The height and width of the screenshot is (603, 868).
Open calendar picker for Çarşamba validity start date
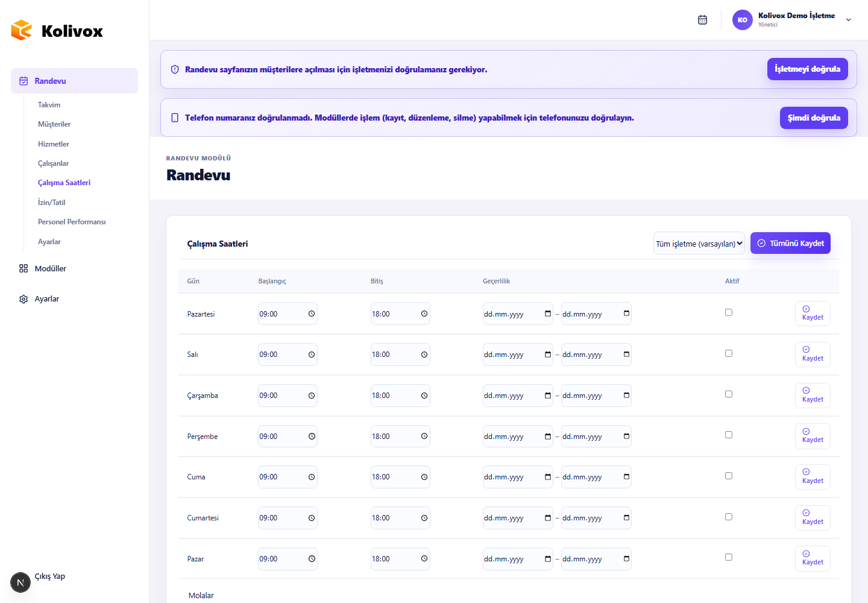(548, 396)
